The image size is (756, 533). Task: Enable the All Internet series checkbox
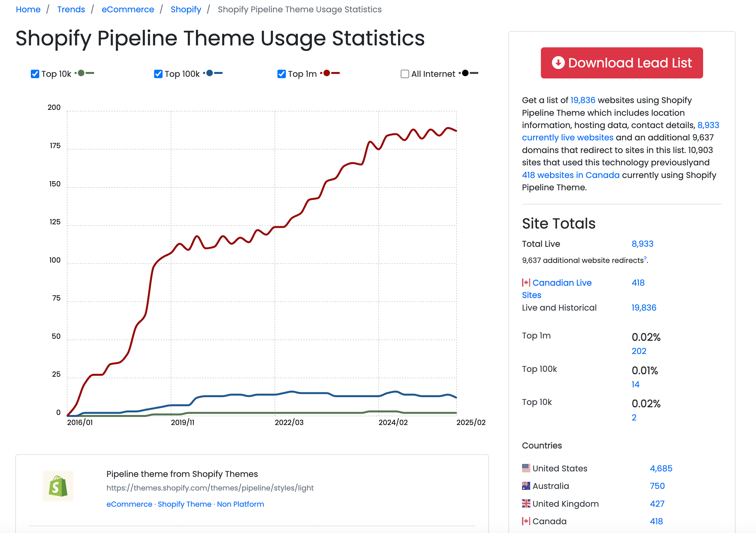pos(405,74)
